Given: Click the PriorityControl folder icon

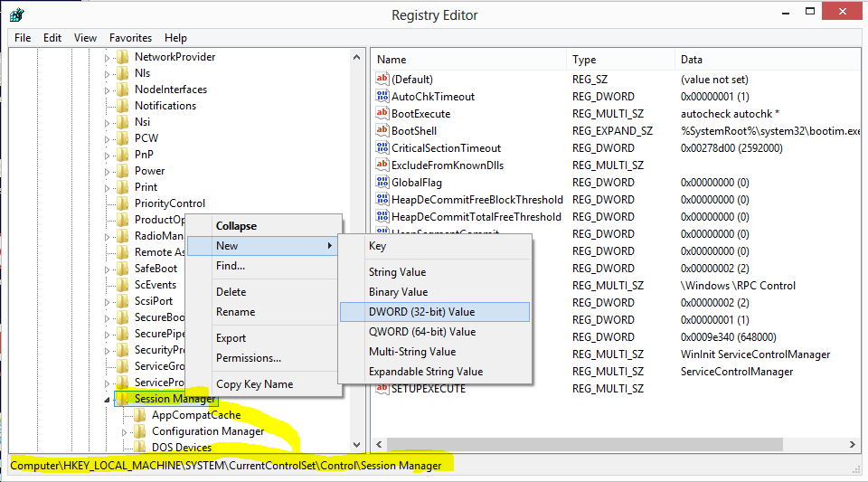Looking at the screenshot, I should pyautogui.click(x=122, y=203).
